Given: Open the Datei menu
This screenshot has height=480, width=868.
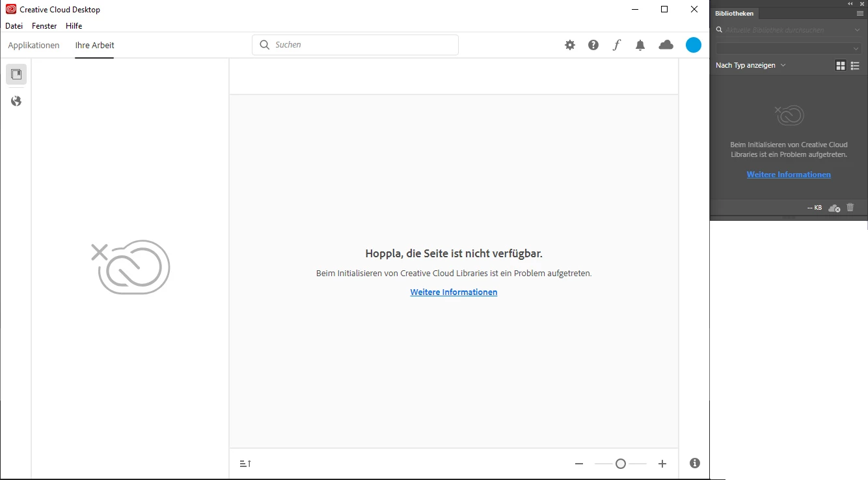Looking at the screenshot, I should (x=14, y=26).
